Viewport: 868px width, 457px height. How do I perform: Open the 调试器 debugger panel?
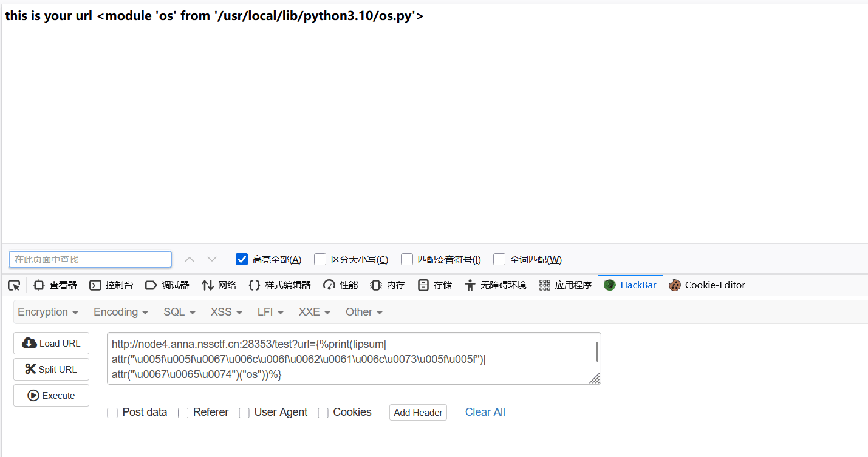tap(167, 285)
